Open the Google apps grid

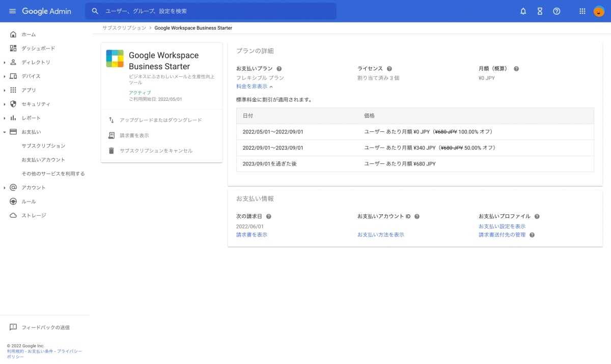tap(582, 11)
